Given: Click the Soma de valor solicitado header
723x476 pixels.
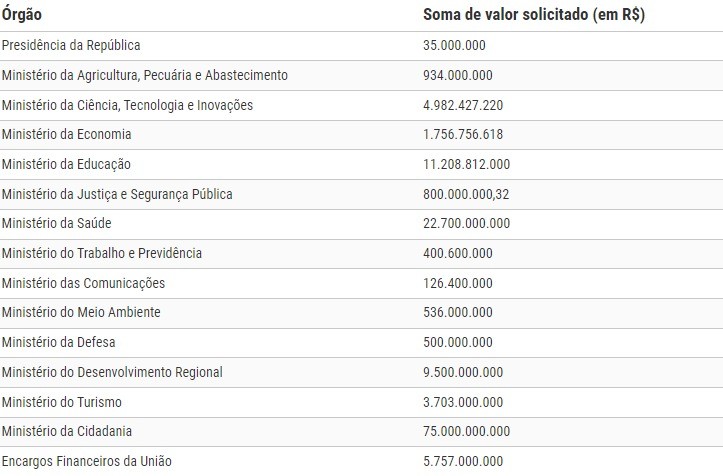Looking at the screenshot, I should coord(534,14).
